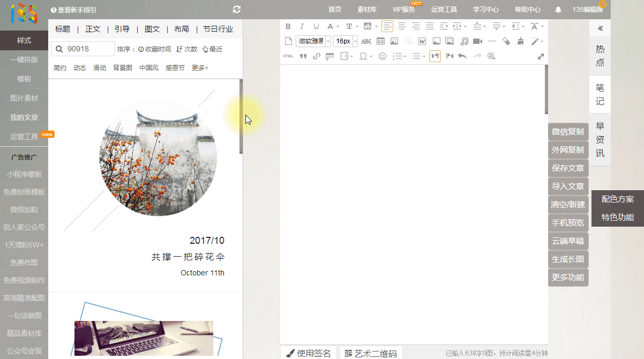Insert a video with the camera icon
Viewport: 644px width, 359px height.
(477, 41)
